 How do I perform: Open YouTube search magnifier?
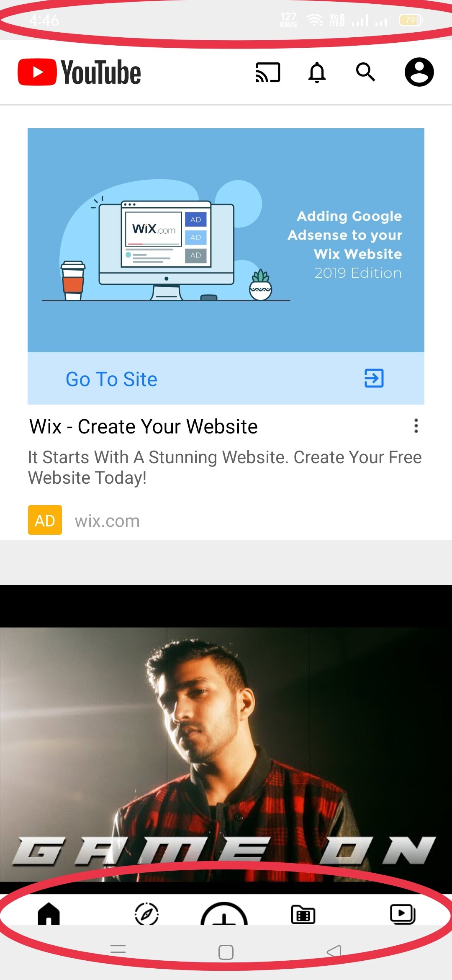pos(365,72)
